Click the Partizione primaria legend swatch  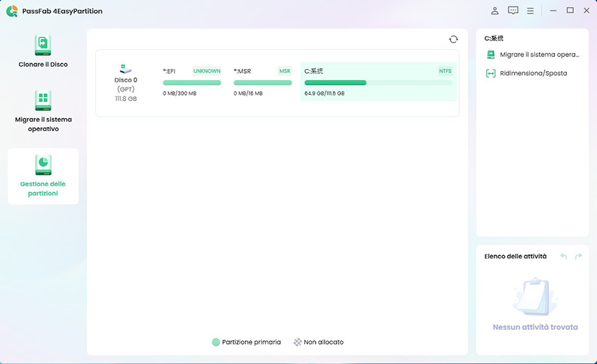click(216, 342)
